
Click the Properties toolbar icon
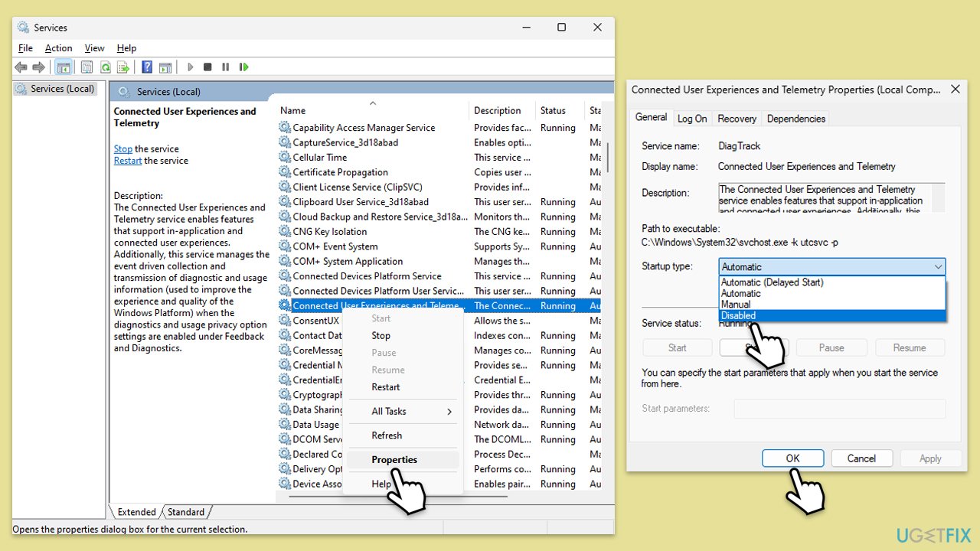(87, 67)
